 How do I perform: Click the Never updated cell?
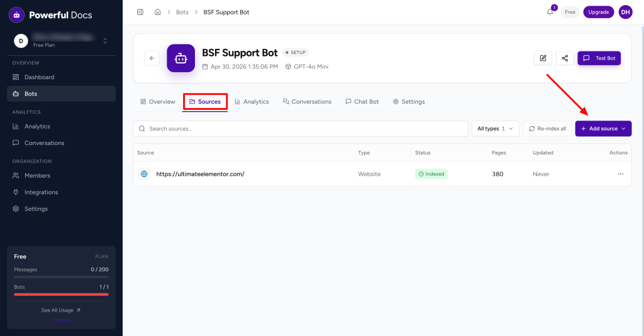pos(541,174)
